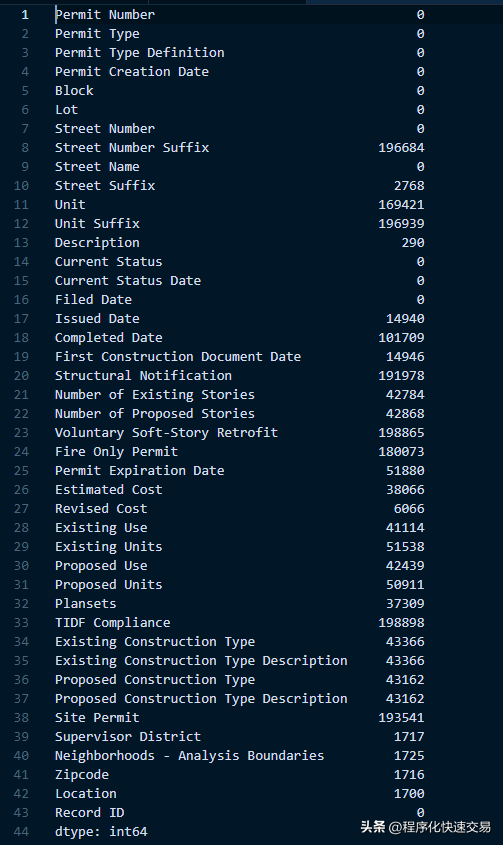Screen dimensions: 503x845
Task: Click value 50911 for Proposed Units
Action: click(x=405, y=585)
